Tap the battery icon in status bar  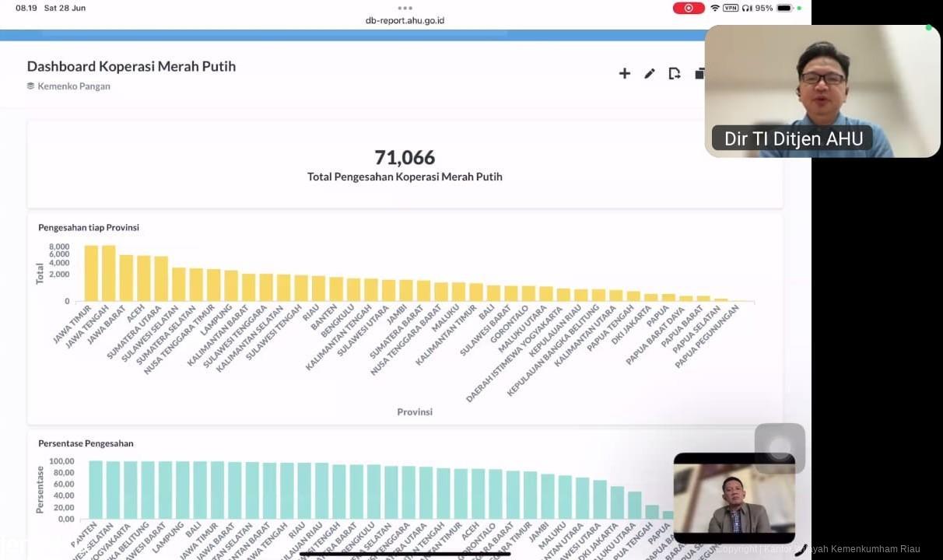[x=784, y=8]
